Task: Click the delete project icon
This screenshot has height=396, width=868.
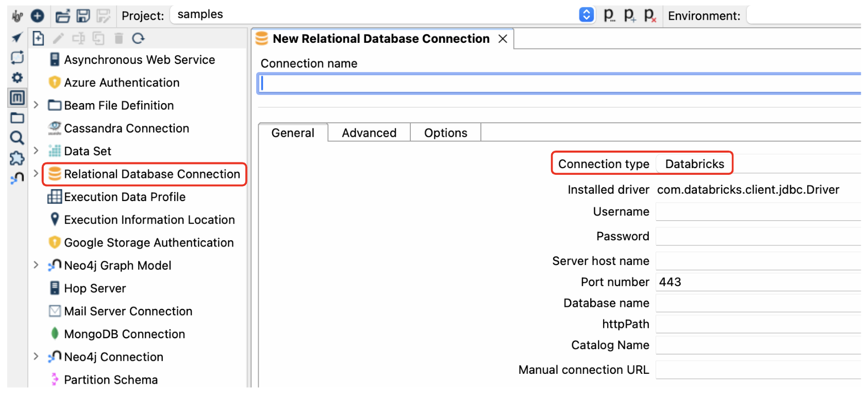Action: 650,16
